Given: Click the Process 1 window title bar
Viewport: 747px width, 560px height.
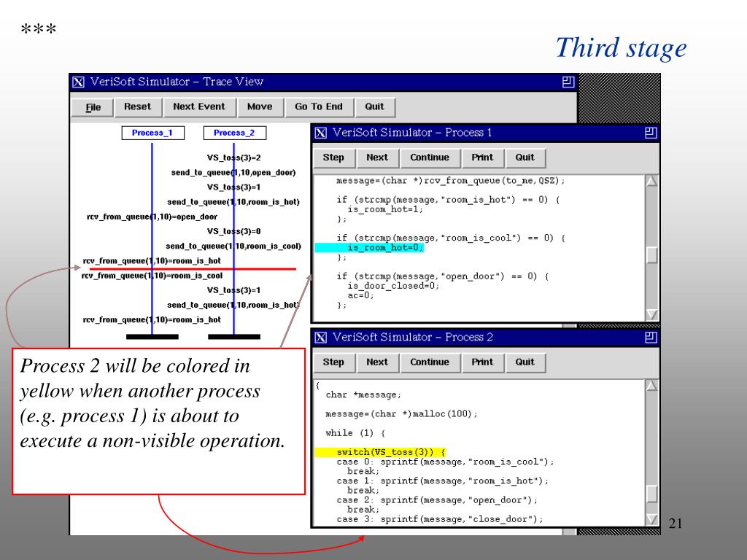Looking at the screenshot, I should point(485,133).
